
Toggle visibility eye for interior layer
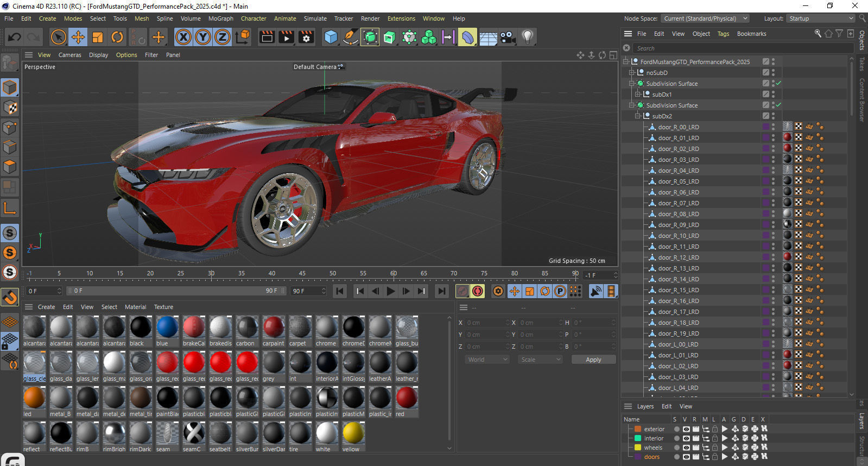click(686, 438)
